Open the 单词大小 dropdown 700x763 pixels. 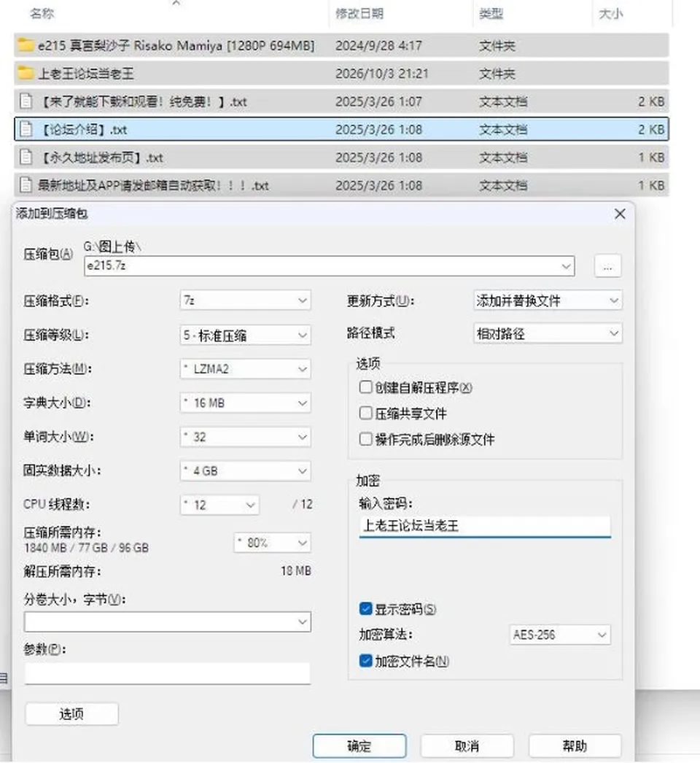point(245,437)
